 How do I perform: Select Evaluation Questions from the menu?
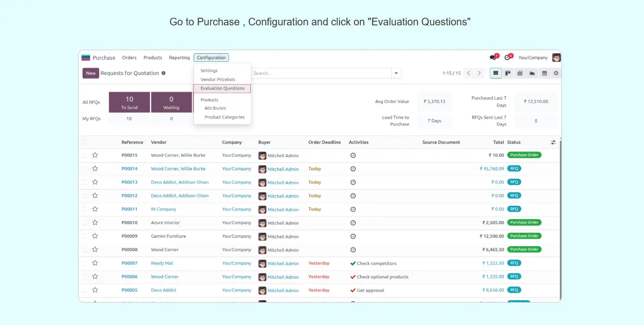click(x=222, y=88)
